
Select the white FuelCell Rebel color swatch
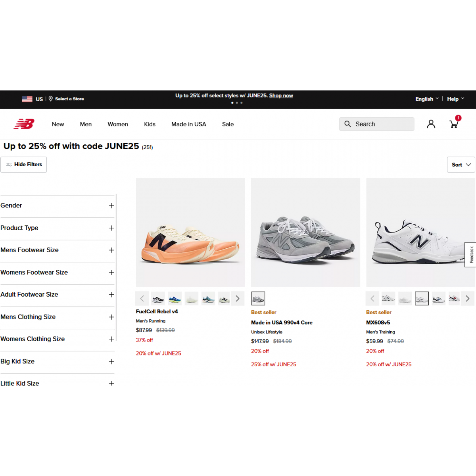pos(192,298)
